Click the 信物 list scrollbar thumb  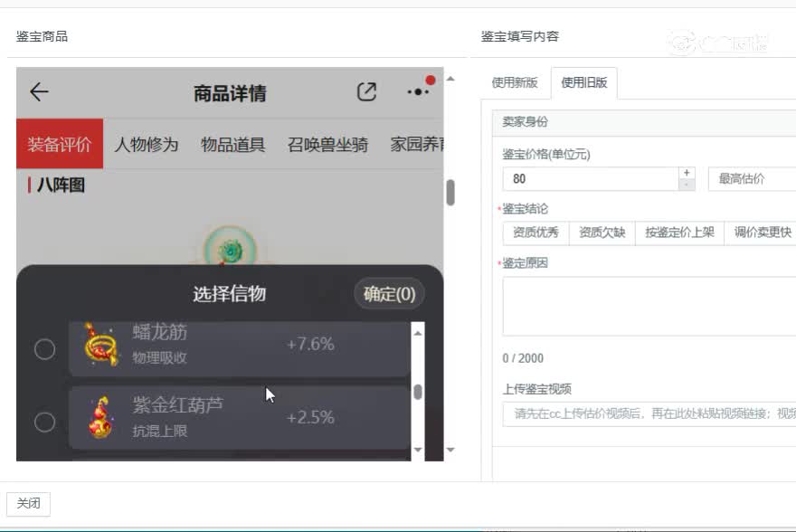(418, 392)
